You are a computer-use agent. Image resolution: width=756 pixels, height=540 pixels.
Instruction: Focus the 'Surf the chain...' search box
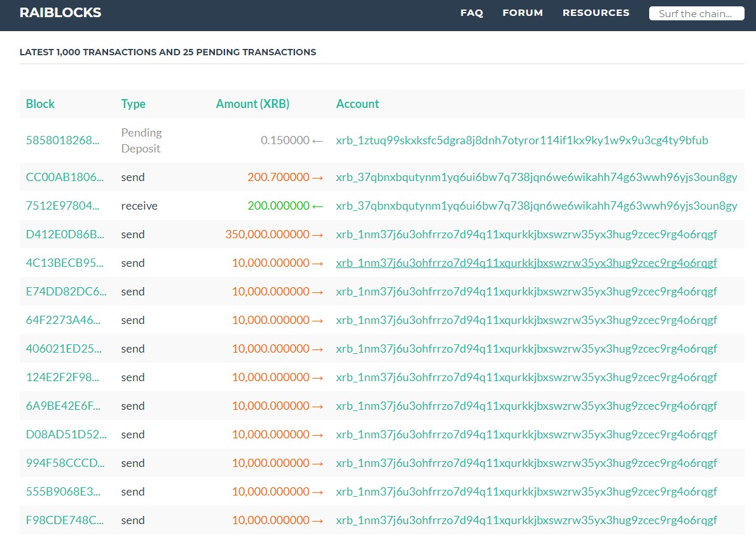point(697,13)
